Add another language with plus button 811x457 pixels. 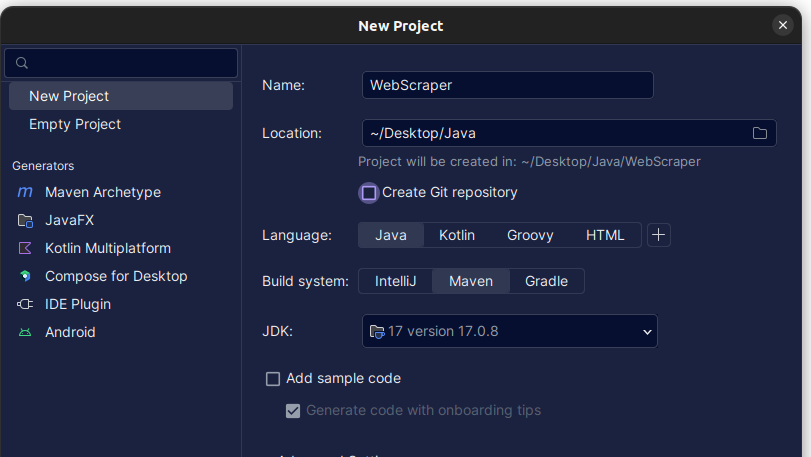pos(658,235)
